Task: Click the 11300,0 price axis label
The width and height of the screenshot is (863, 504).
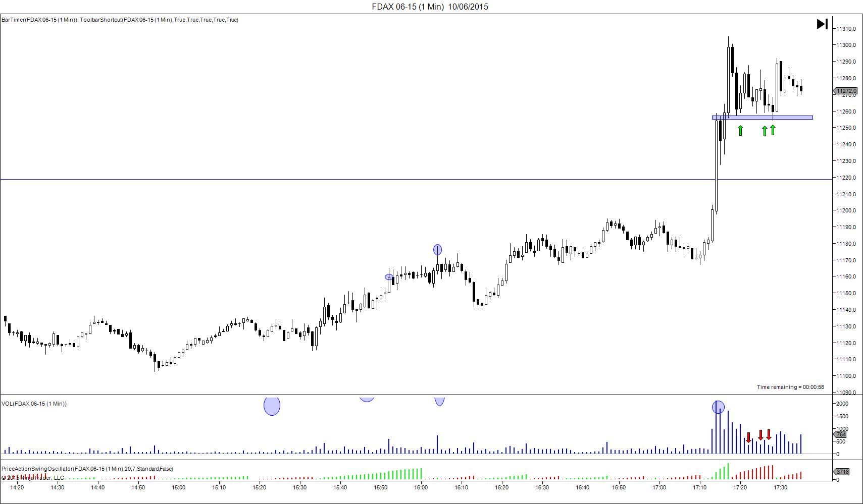Action: coord(846,45)
